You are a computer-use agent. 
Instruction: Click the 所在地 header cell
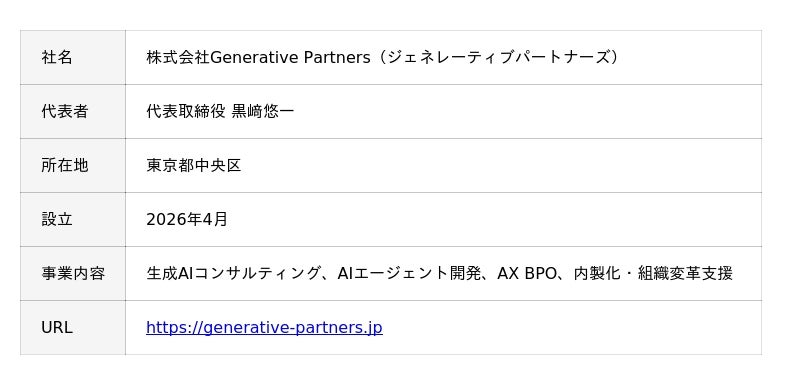[x=73, y=166]
